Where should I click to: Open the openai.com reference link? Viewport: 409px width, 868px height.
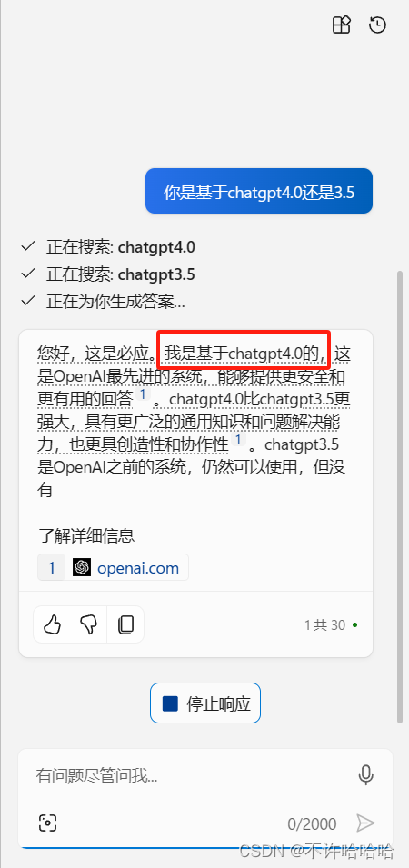tap(138, 567)
